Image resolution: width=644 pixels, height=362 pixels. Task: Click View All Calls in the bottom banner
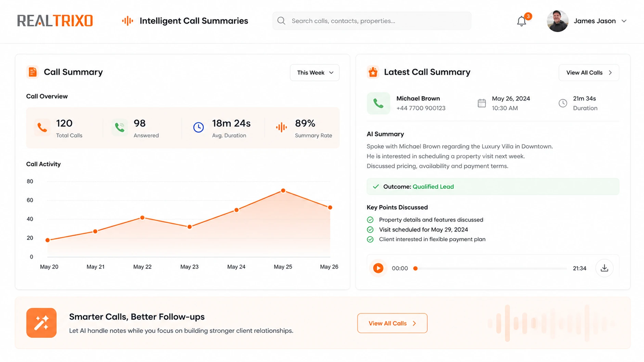coord(392,323)
